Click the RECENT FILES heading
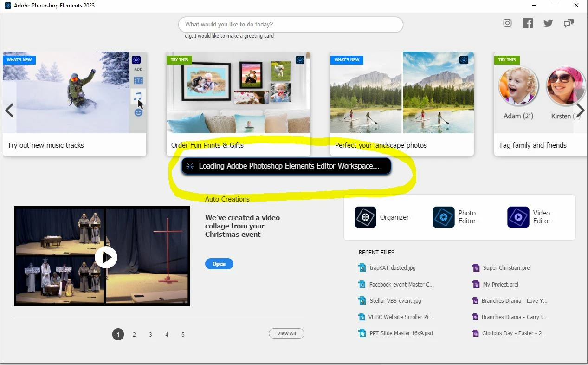The image size is (588, 365). point(376,253)
